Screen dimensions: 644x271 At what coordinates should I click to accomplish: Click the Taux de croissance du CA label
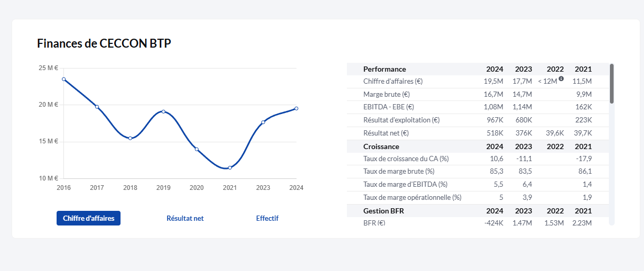[406, 159]
